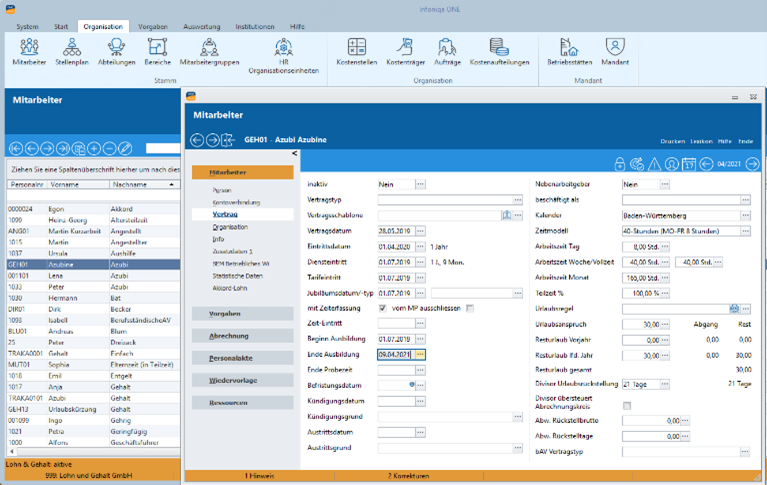Go to next employee in detail window
This screenshot has height=485, width=767.
[x=213, y=140]
